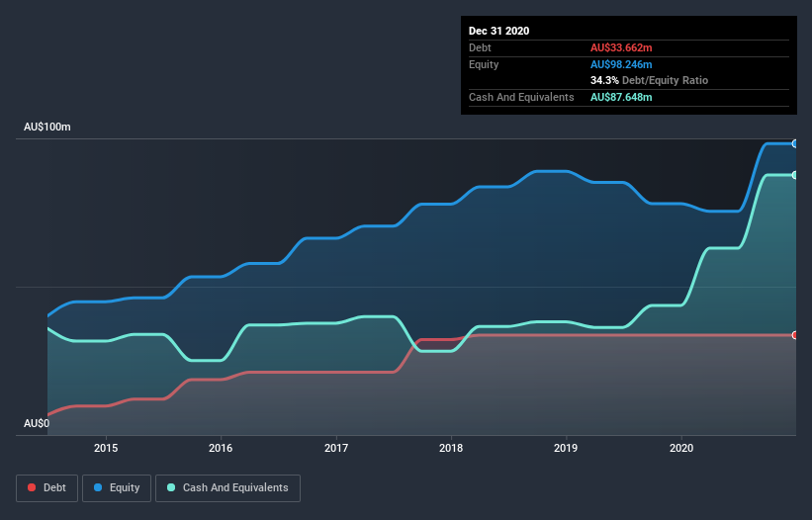Click the 2018 x-axis label

[x=451, y=448]
